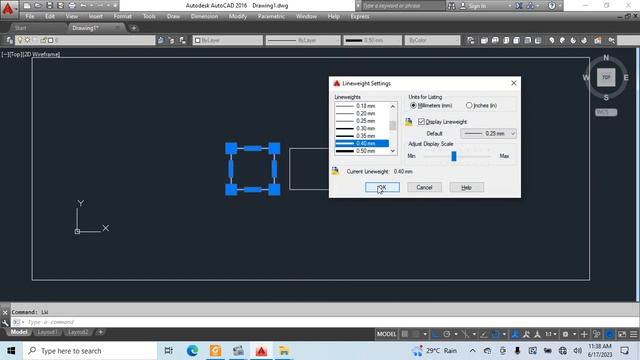
Task: Add a new layout with plus button
Action: (100, 332)
